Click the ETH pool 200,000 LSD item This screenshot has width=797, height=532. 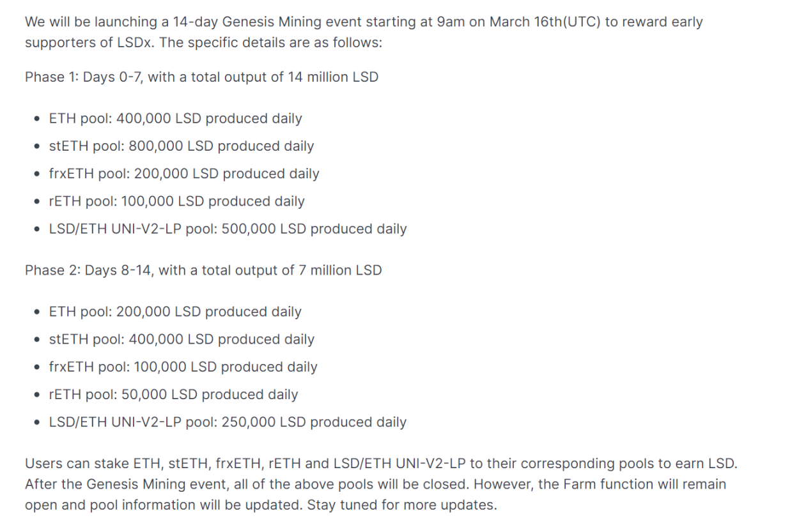click(x=175, y=312)
